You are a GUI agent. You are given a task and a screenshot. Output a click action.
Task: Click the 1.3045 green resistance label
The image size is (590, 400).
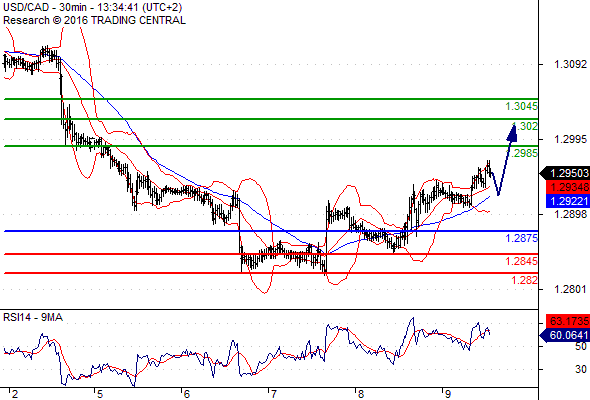point(522,106)
